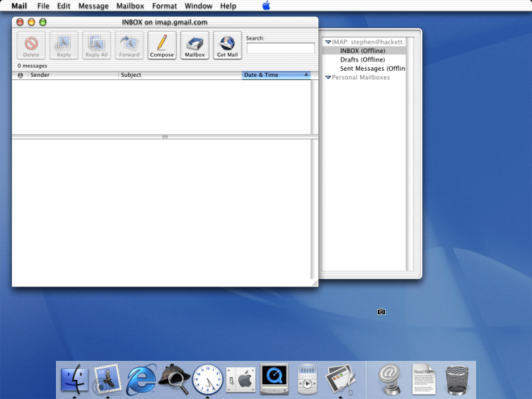The image size is (532, 399).
Task: Open System Preferences from the Dock
Action: [241, 379]
